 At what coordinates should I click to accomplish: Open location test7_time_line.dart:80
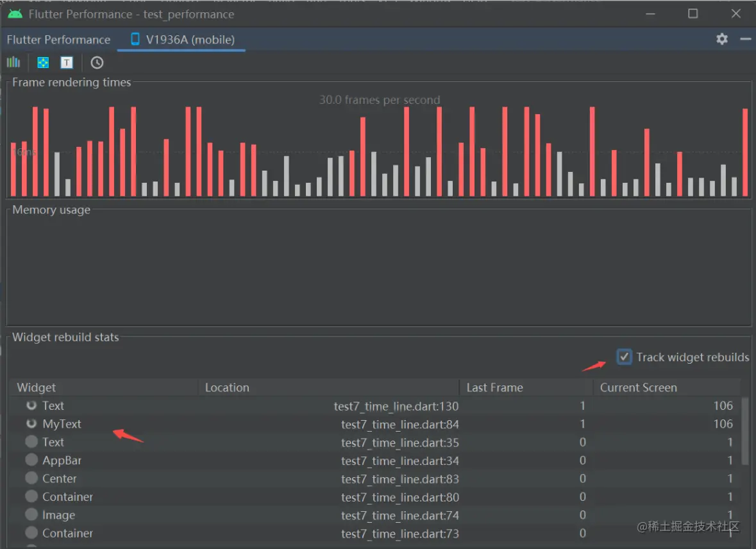(399, 498)
